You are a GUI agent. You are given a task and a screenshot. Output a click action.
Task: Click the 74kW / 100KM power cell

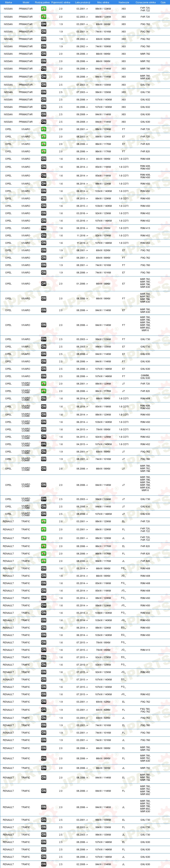(x=103, y=46)
